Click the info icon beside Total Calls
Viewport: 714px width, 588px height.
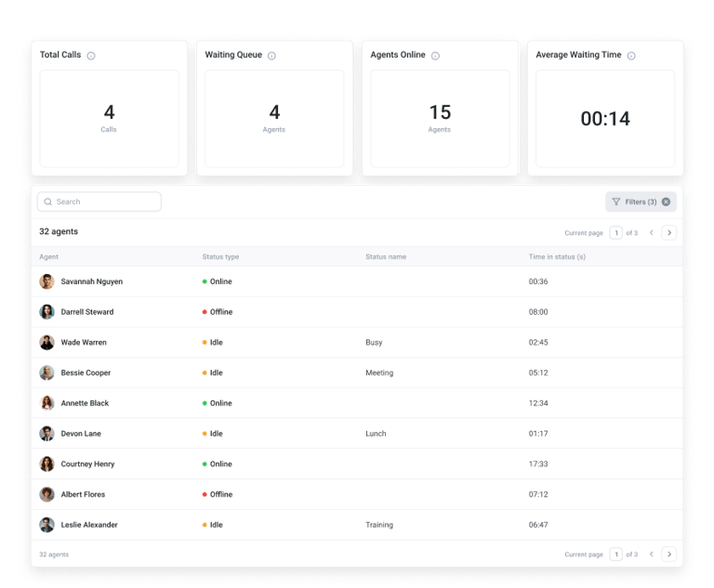coord(91,56)
